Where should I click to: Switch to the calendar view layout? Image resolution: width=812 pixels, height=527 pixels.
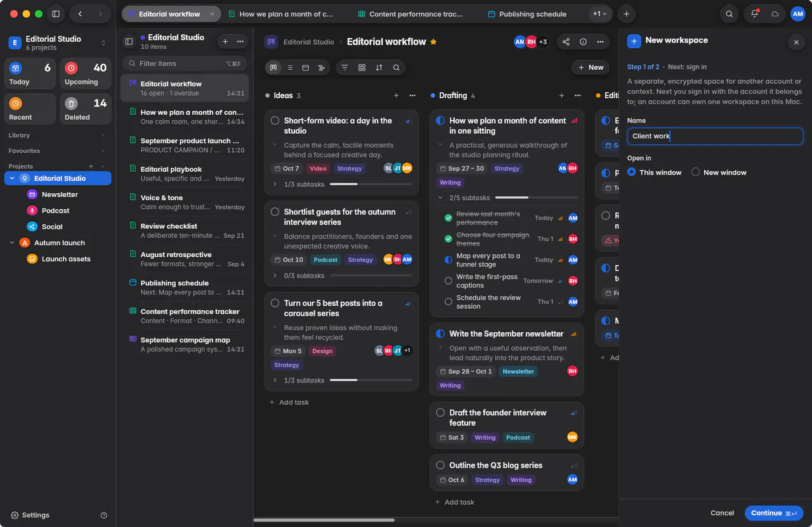coord(306,67)
